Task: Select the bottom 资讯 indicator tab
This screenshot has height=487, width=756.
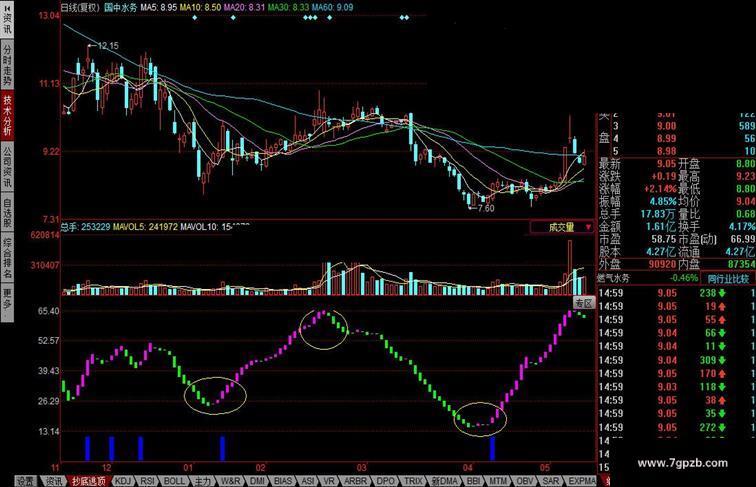Action: coord(53,481)
